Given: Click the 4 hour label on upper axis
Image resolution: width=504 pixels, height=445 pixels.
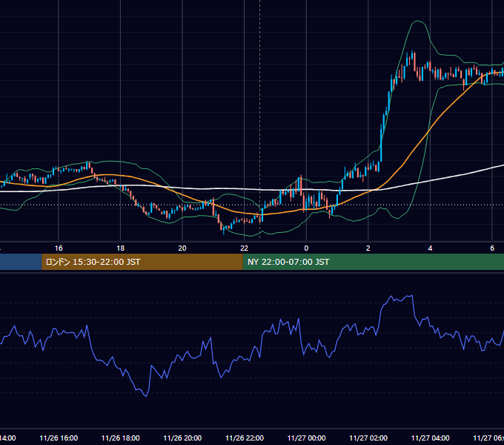Looking at the screenshot, I should pos(430,248).
